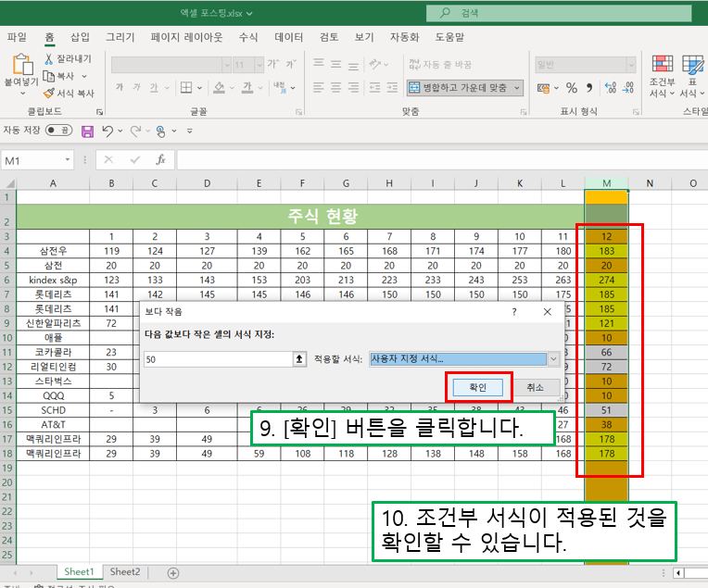708x588 pixels.
Task: Click the touch/mouse mode icon
Action: (x=160, y=131)
